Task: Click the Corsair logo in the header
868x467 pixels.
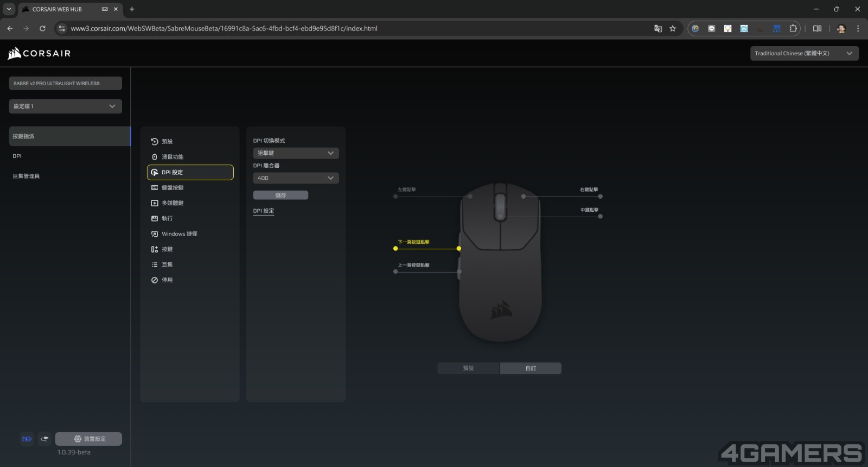Action: (x=39, y=53)
